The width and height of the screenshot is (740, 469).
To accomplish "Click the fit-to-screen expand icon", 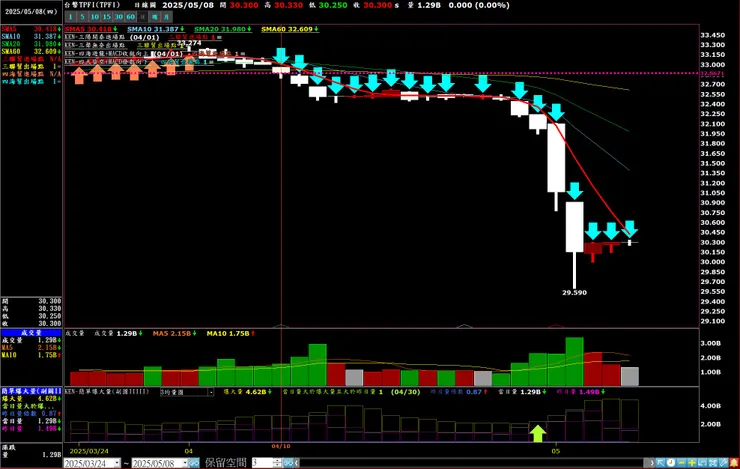I will point(713,463).
